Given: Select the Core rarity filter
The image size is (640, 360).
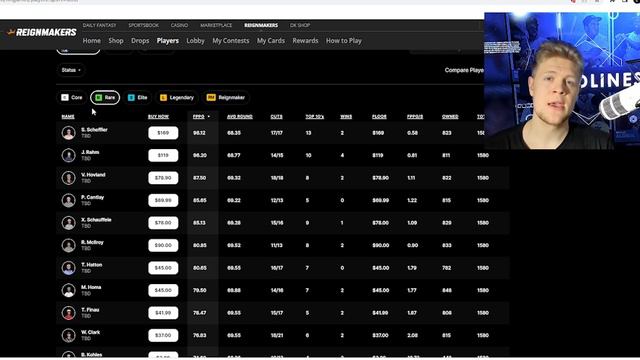Looking at the screenshot, I should click(72, 98).
